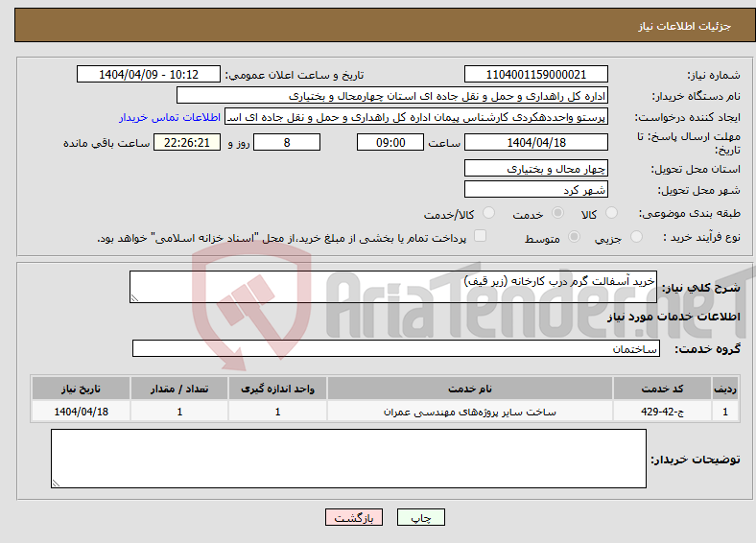Image resolution: width=756 pixels, height=543 pixels.
Task: Click the تعداد / مقدار column header
Action: 179,389
